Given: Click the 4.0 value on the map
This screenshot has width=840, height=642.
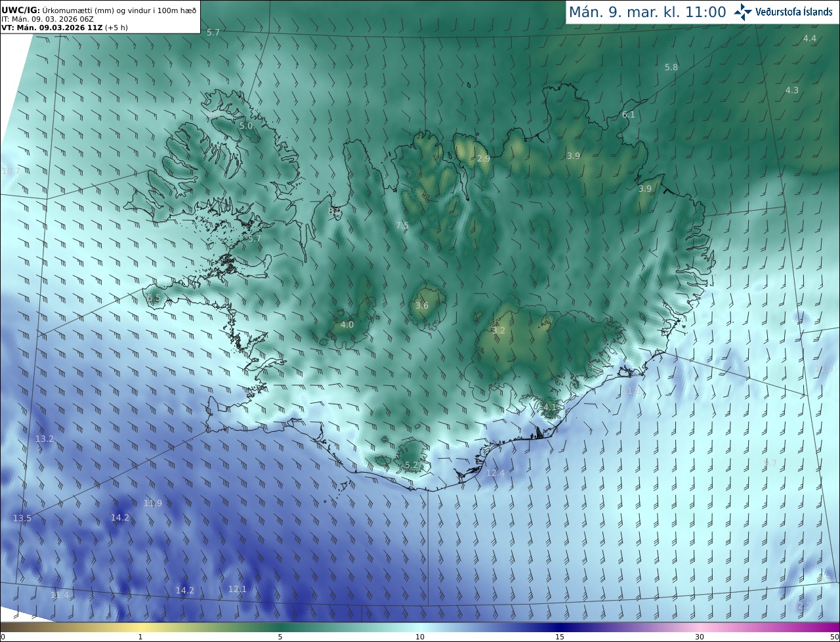Looking at the screenshot, I should point(347,325).
